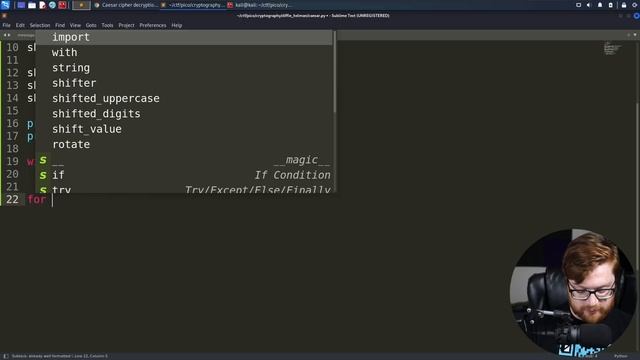
Task: Switch to kali@kali terminal taskbar window
Action: coord(260,5)
